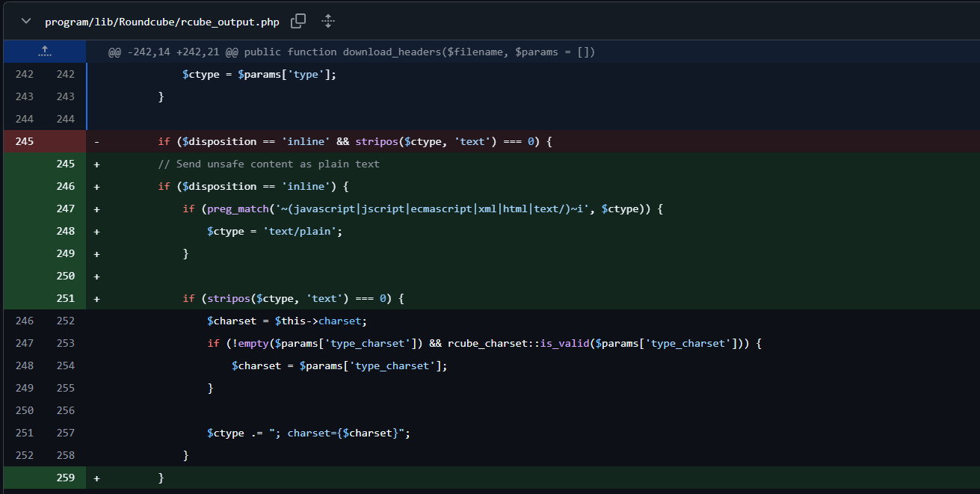This screenshot has height=494, width=980.
Task: Select new line number 252
Action: (65, 321)
